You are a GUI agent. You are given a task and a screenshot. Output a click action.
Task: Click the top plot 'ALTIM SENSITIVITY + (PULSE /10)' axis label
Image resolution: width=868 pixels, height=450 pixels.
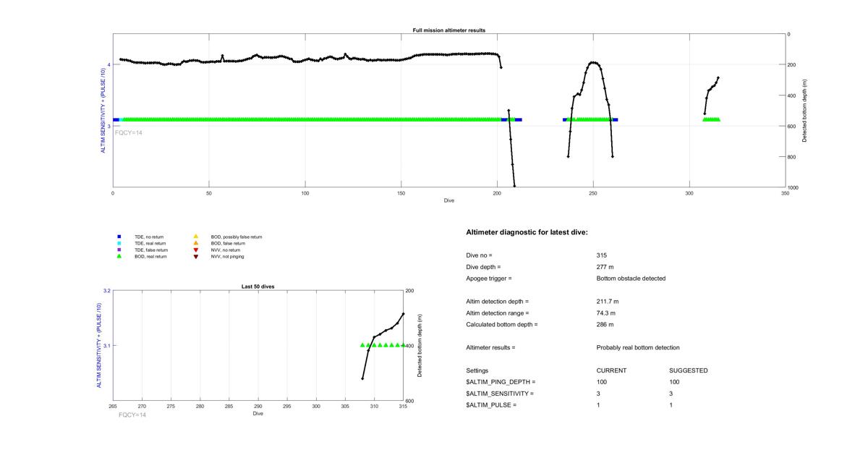tap(103, 111)
